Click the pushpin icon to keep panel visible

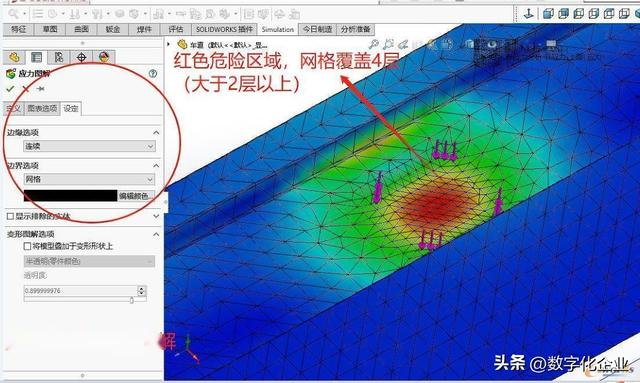[40, 89]
